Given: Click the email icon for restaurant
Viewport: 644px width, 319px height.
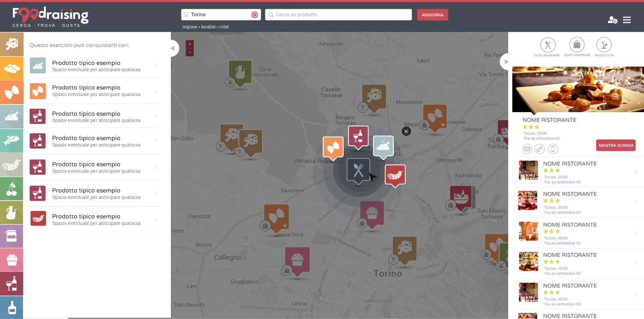Looking at the screenshot, I should click(527, 149).
